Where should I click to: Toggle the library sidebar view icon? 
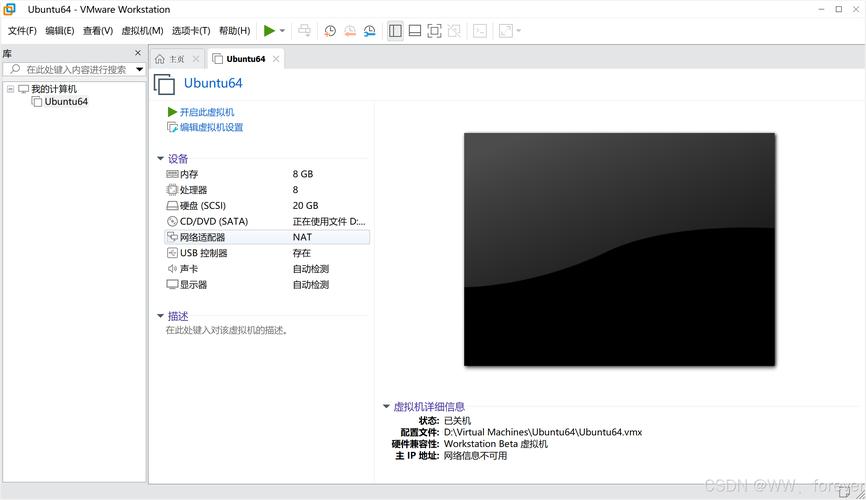click(x=395, y=31)
